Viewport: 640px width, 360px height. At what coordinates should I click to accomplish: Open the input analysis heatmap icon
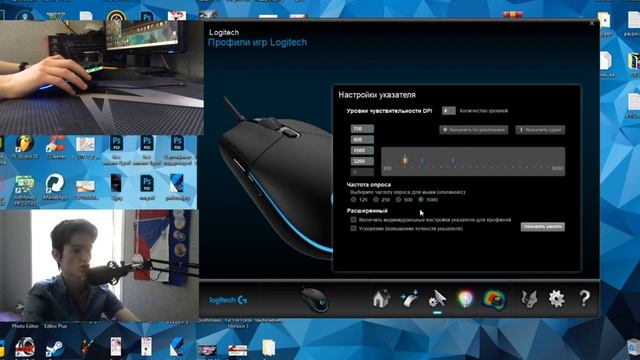494,299
